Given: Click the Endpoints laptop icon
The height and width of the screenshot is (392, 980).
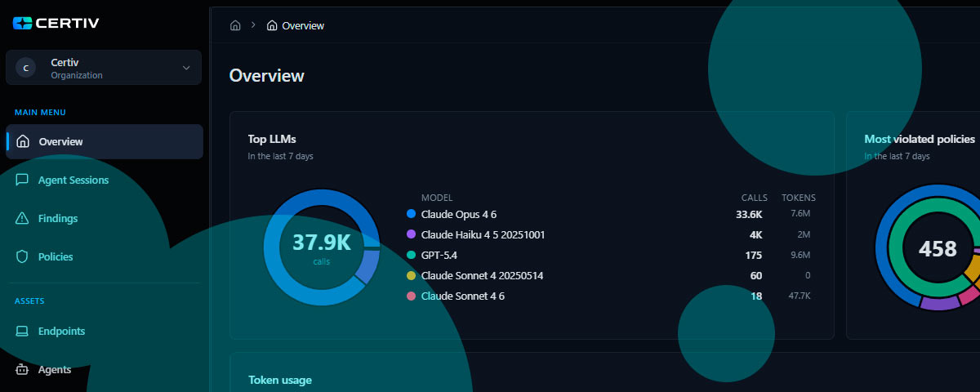Looking at the screenshot, I should tap(23, 331).
